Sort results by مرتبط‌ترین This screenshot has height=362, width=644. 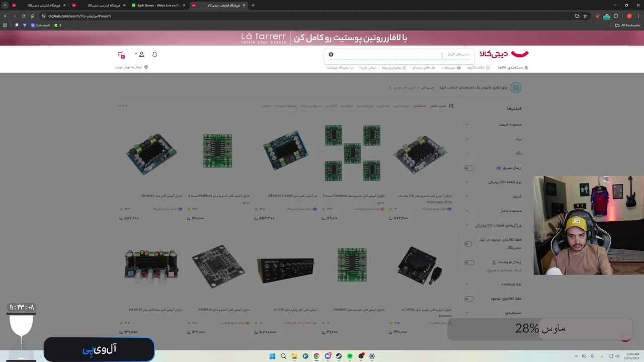pyautogui.click(x=420, y=106)
